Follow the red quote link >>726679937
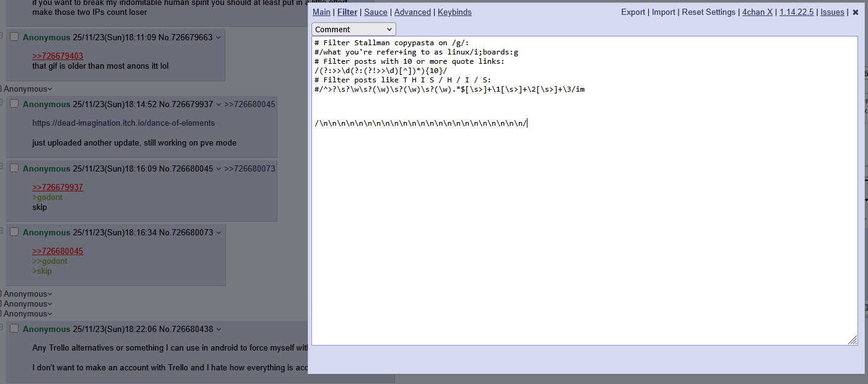This screenshot has height=384, width=868. [58, 187]
